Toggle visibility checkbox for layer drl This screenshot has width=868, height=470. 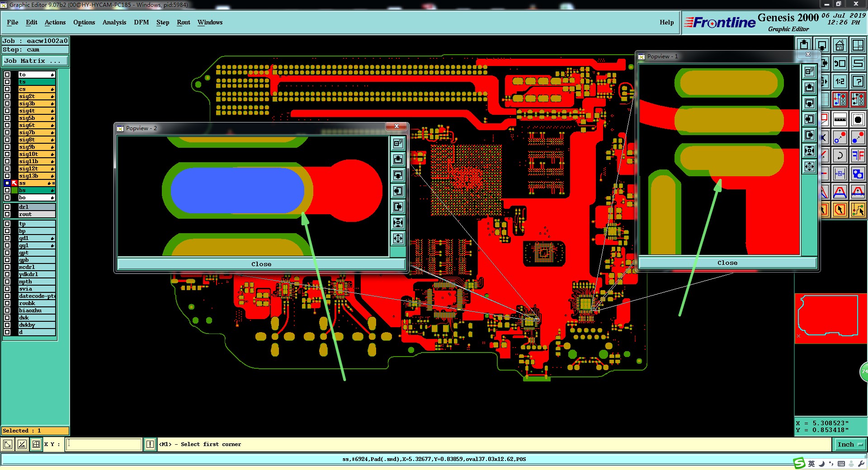tap(7, 207)
